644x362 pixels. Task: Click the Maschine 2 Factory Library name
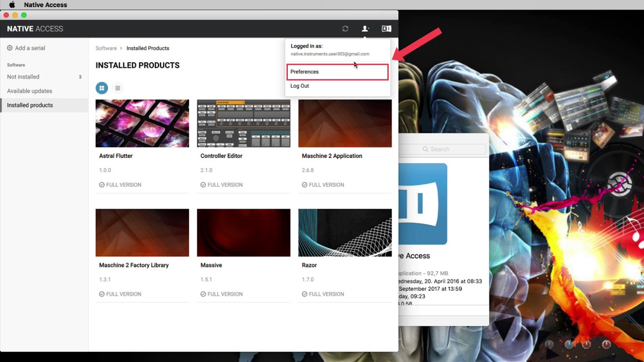tap(134, 265)
